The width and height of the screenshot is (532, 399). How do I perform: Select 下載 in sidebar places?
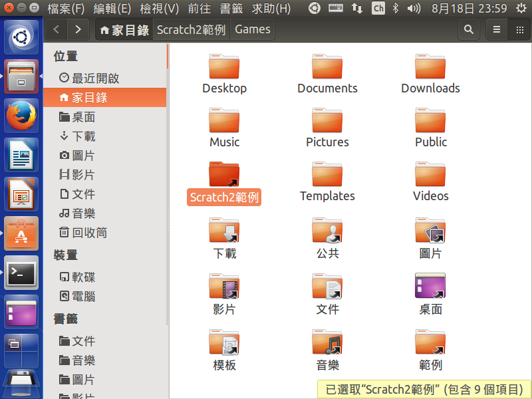coord(105,136)
